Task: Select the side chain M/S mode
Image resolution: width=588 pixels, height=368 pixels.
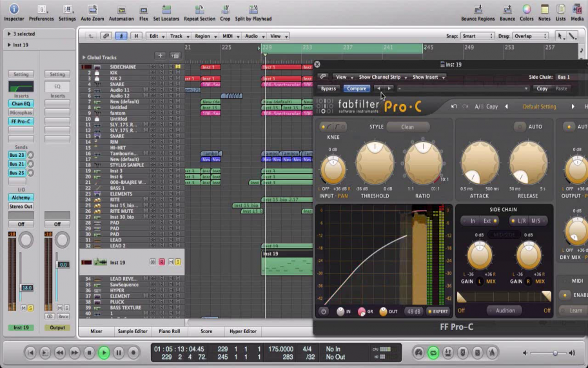Action: click(x=536, y=221)
